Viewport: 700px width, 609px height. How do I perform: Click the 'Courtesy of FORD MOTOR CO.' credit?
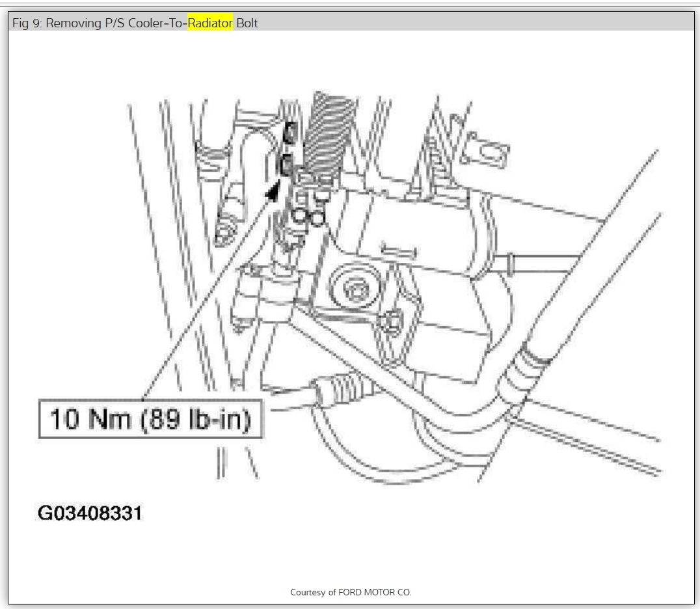coord(351,592)
